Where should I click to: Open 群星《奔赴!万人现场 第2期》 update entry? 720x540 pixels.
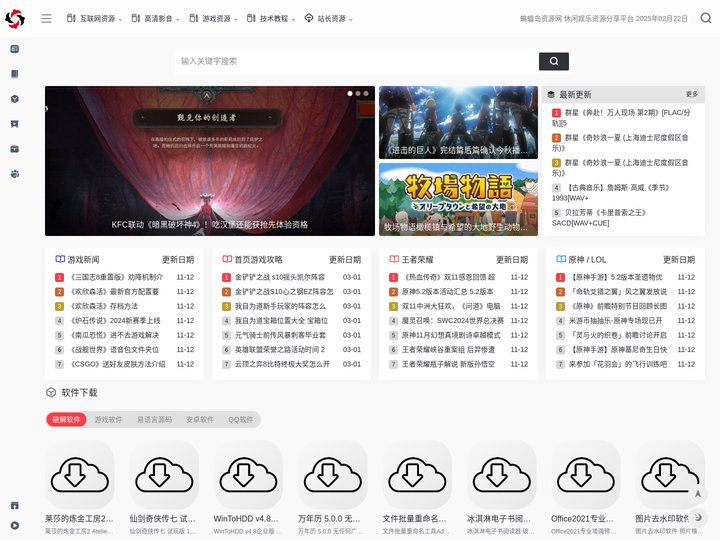click(622, 118)
